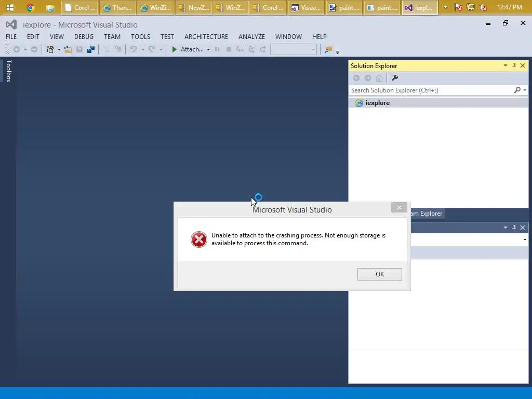Image resolution: width=532 pixels, height=399 pixels.
Task: Click the taskbar clock showing 12:47 PM
Action: click(x=509, y=7)
